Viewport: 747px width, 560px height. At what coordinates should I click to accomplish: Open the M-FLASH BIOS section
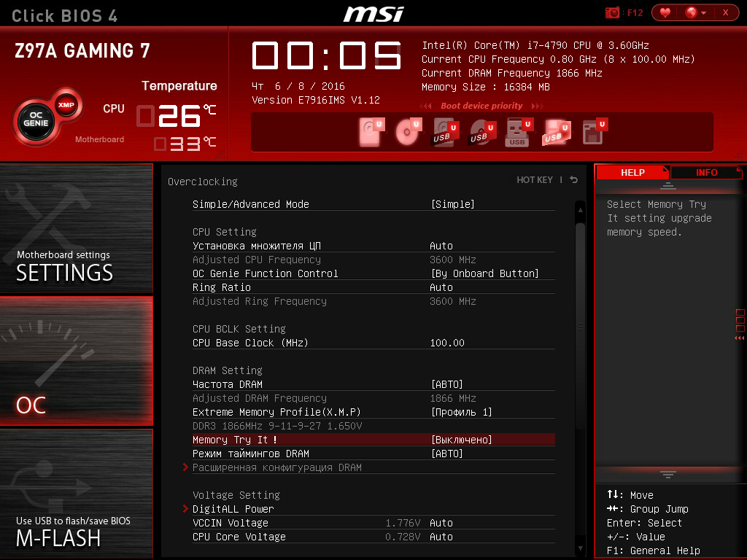(x=76, y=494)
